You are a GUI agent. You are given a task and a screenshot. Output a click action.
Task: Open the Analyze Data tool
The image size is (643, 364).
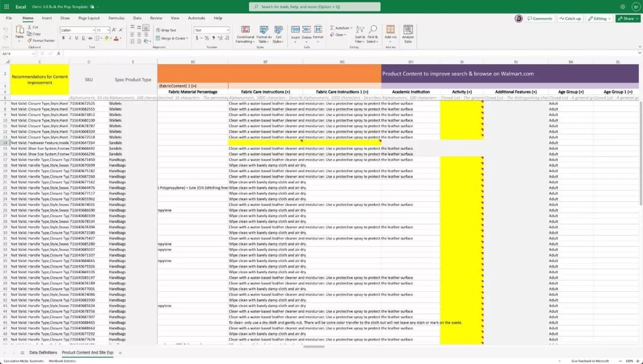pyautogui.click(x=408, y=30)
